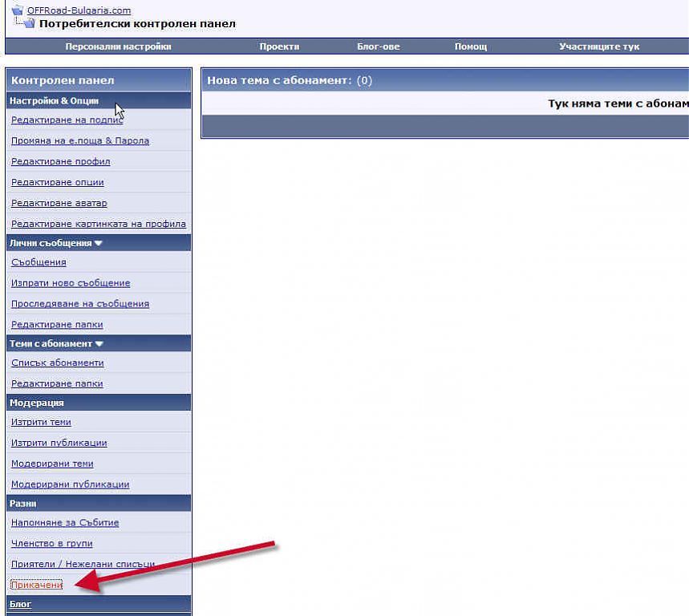Viewport: 689px width, 616px height.
Task: Open the Модерирани теми link
Action: click(52, 464)
